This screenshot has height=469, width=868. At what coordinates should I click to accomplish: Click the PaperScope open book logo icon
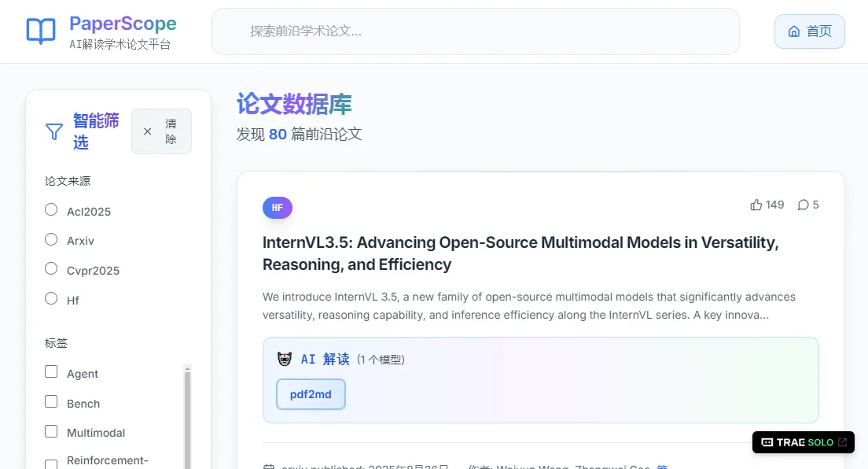point(41,31)
